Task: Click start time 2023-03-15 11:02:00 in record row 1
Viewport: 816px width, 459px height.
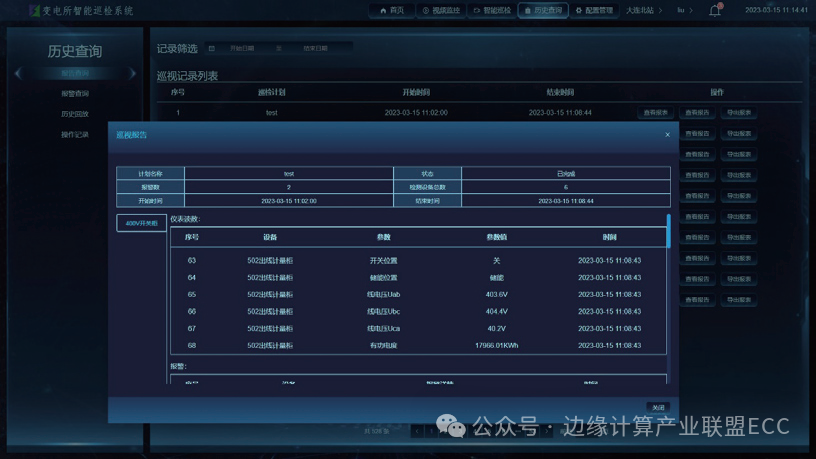Action: [416, 113]
